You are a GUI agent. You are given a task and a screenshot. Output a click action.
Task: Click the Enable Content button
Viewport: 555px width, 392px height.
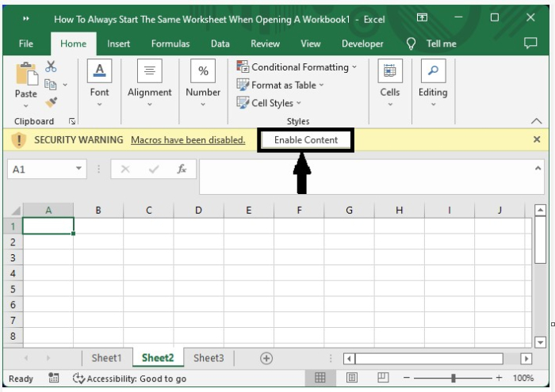tap(306, 140)
